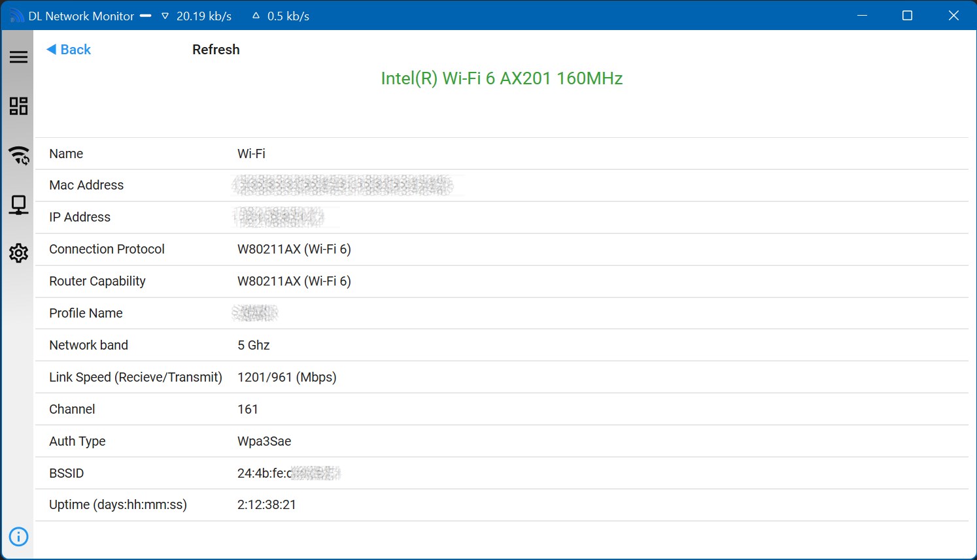The height and width of the screenshot is (560, 977).
Task: Open the dashboard grid view icon
Action: [x=18, y=106]
